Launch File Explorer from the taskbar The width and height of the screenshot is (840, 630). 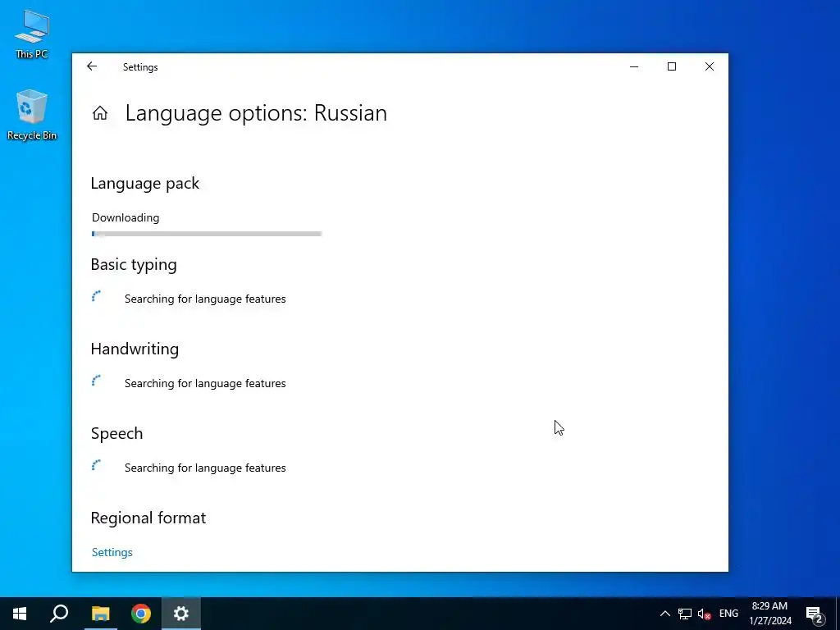click(x=100, y=614)
